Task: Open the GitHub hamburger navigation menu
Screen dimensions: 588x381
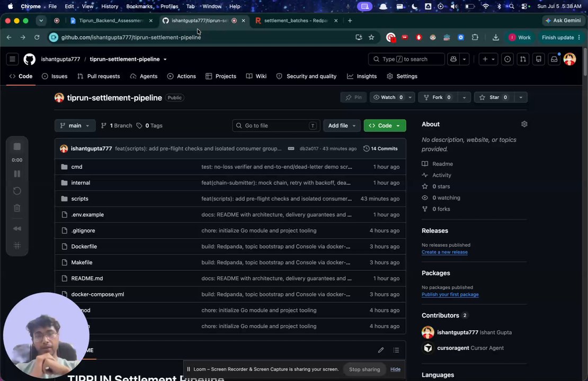Action: click(12, 59)
